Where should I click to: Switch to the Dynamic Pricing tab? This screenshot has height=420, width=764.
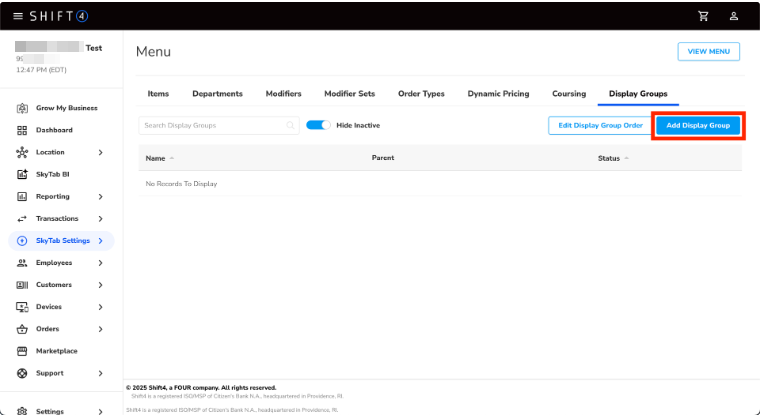pos(498,94)
